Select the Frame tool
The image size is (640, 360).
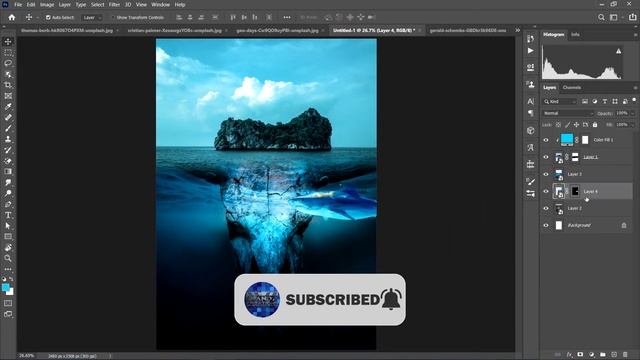8,96
